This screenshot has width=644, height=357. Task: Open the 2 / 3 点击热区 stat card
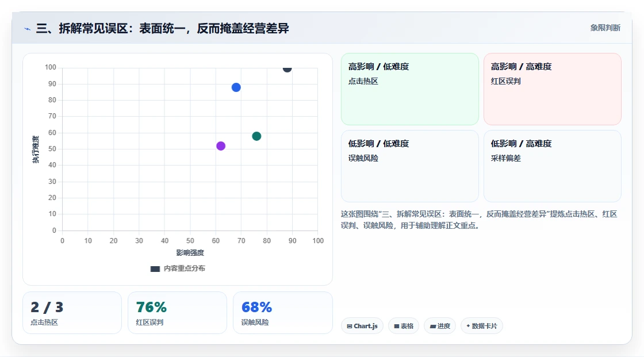(x=72, y=313)
